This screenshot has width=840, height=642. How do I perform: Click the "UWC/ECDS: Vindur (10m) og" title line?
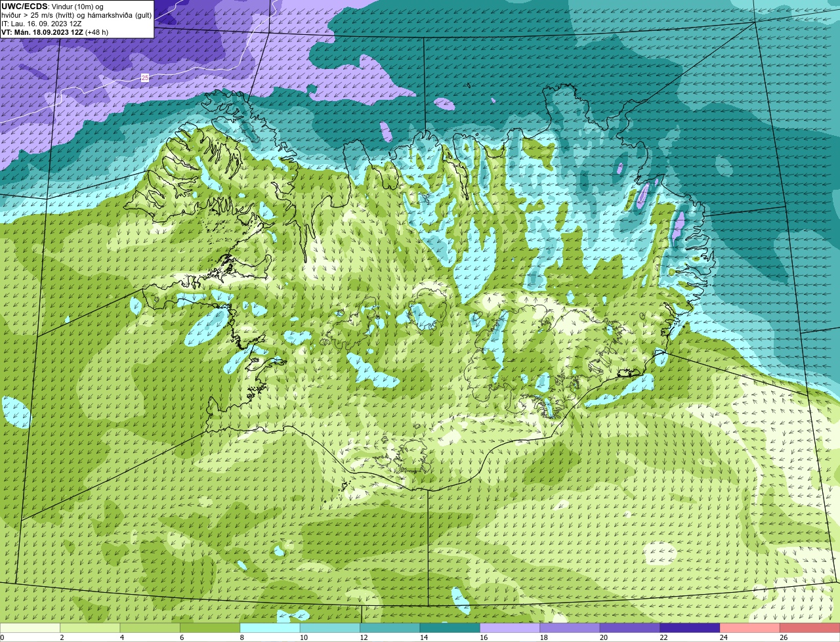[x=52, y=7]
